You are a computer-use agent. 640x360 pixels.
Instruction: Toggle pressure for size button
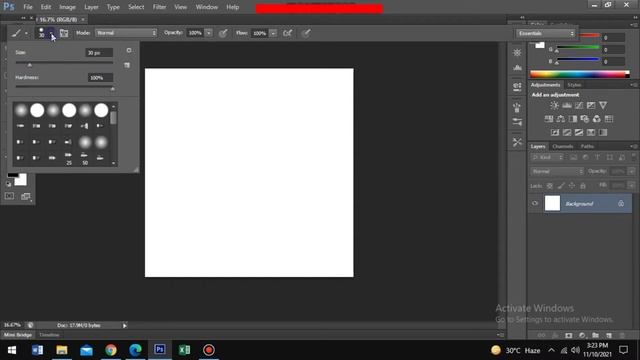pyautogui.click(x=306, y=33)
